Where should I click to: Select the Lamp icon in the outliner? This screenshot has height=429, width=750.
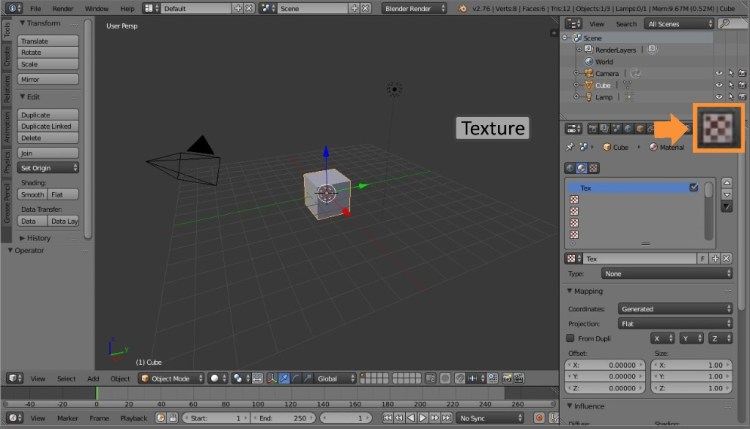click(x=589, y=97)
